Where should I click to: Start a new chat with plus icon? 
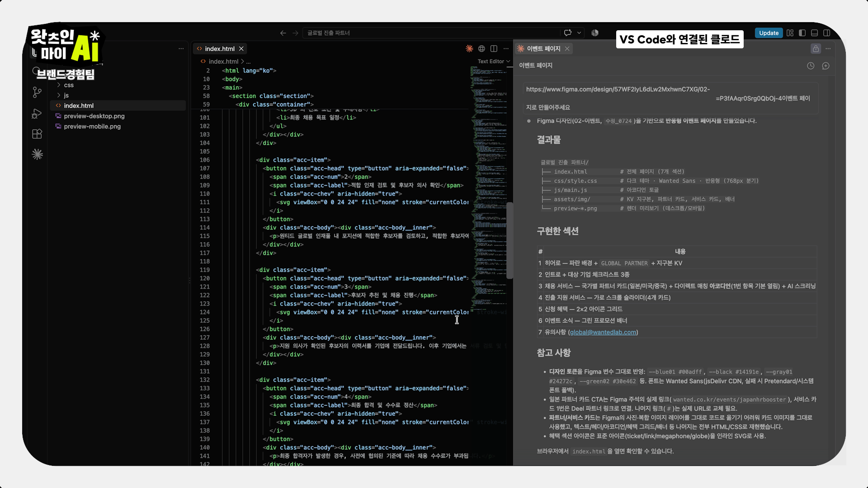point(826,66)
